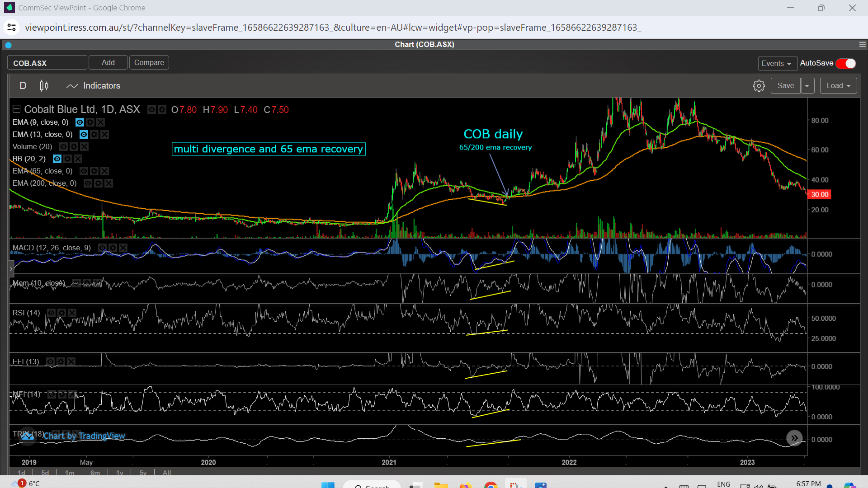Open settings for Cobalt Blue main series
The image size is (868, 488).
pos(162,109)
